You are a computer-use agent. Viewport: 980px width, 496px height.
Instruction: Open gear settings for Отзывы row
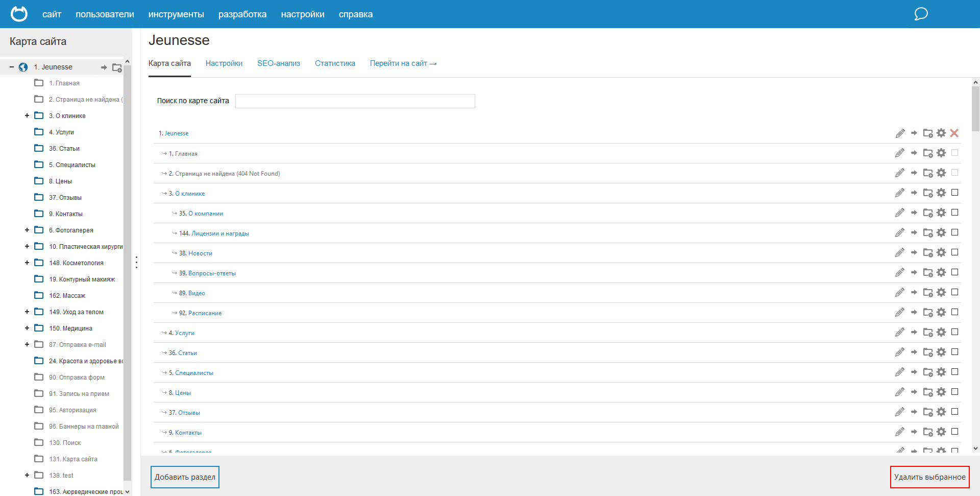941,412
